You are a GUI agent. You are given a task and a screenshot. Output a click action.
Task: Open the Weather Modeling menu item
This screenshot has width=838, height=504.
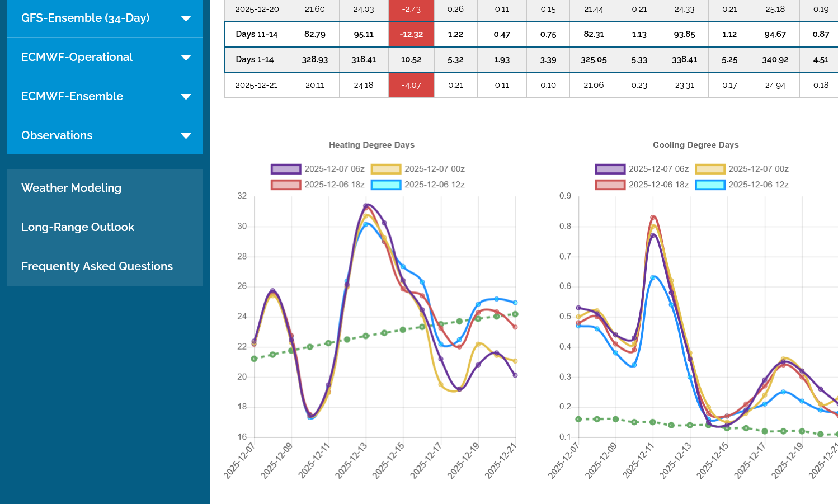point(71,188)
